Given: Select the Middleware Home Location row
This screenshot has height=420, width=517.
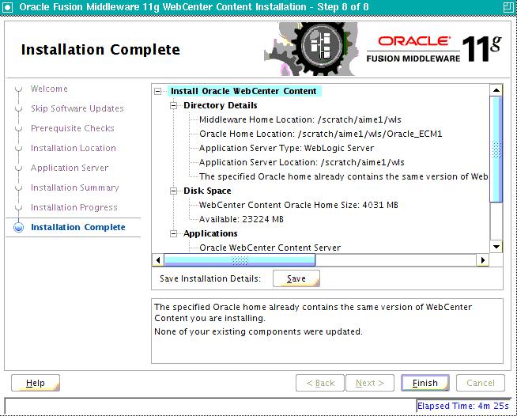Looking at the screenshot, I should [x=300, y=119].
